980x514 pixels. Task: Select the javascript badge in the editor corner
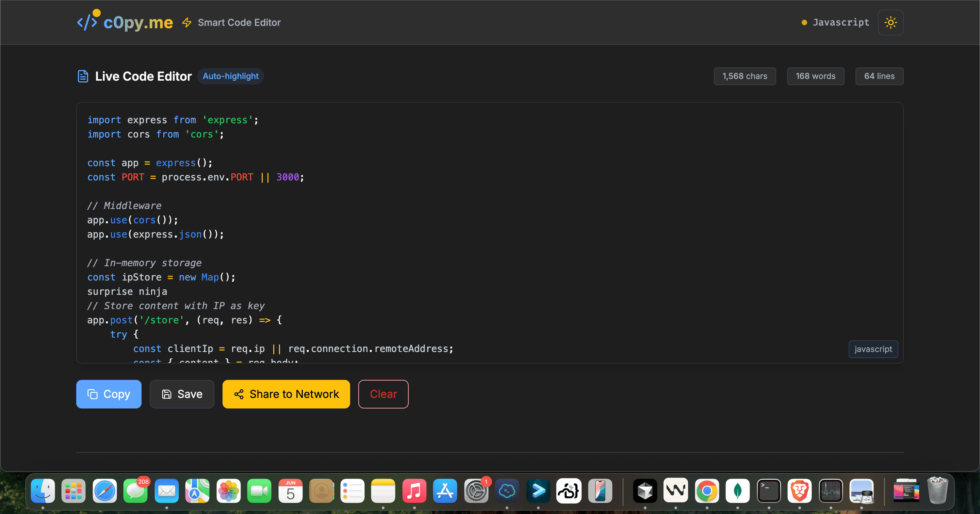coord(873,349)
